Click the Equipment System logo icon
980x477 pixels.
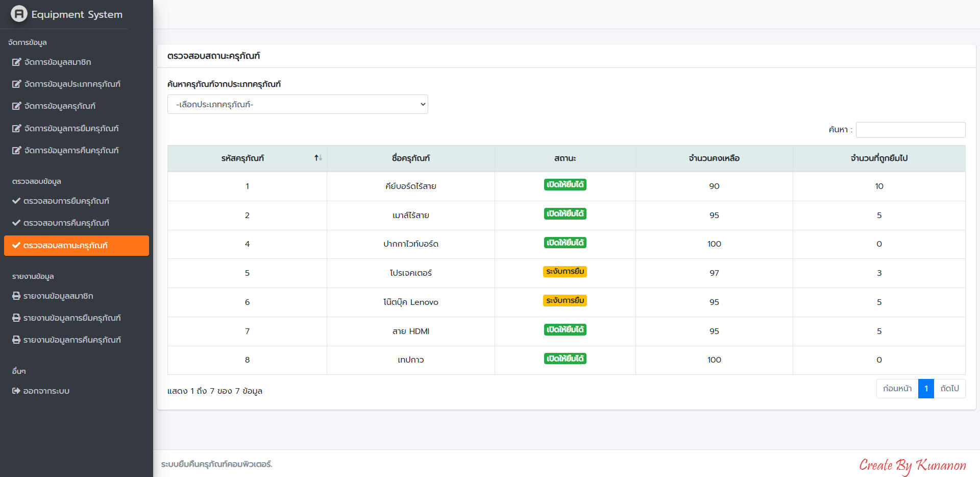coord(19,14)
